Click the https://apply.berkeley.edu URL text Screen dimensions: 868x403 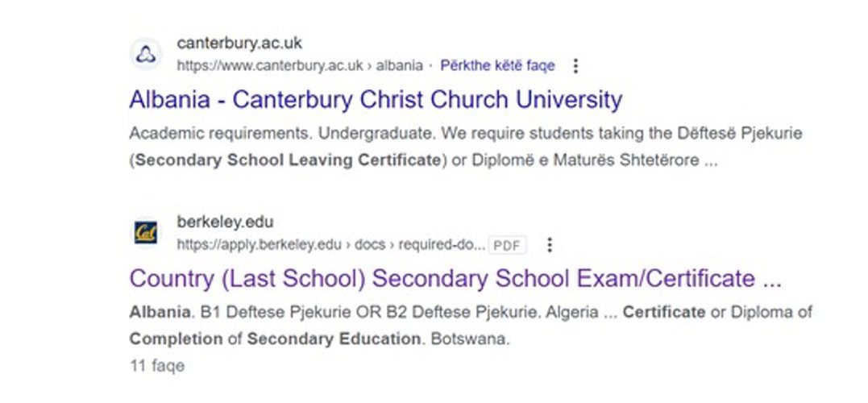tap(259, 245)
